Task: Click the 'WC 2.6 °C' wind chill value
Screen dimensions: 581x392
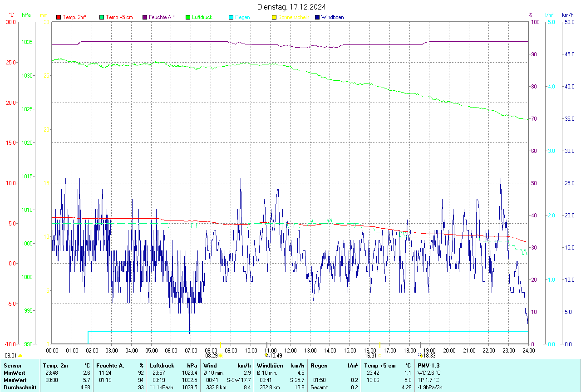Action: coord(429,373)
